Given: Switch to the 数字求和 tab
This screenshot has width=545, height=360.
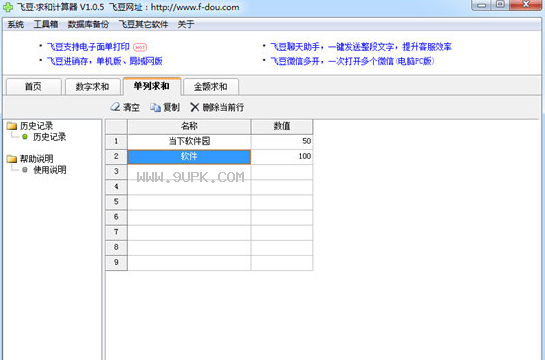Looking at the screenshot, I should (92, 87).
